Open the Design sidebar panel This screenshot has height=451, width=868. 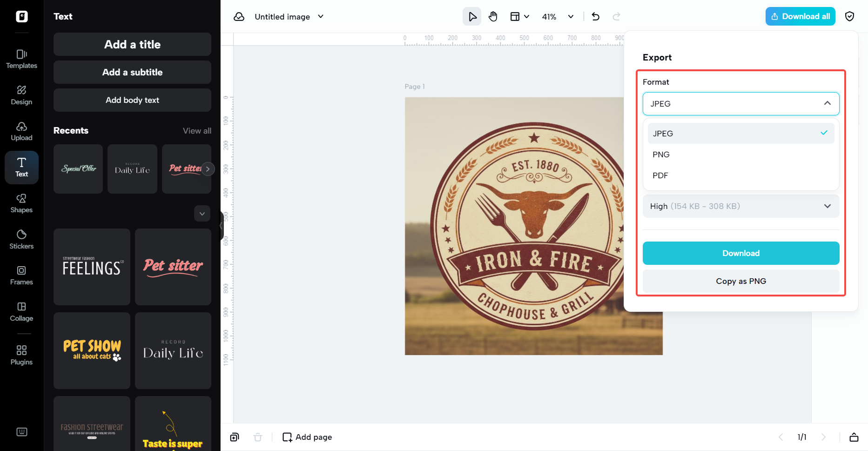(21, 95)
